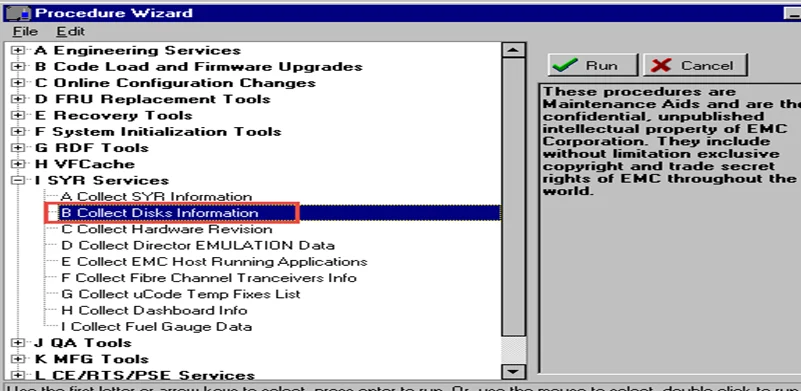The height and width of the screenshot is (391, 801).
Task: Select D Collect Director EMULATION Data
Action: pos(198,246)
